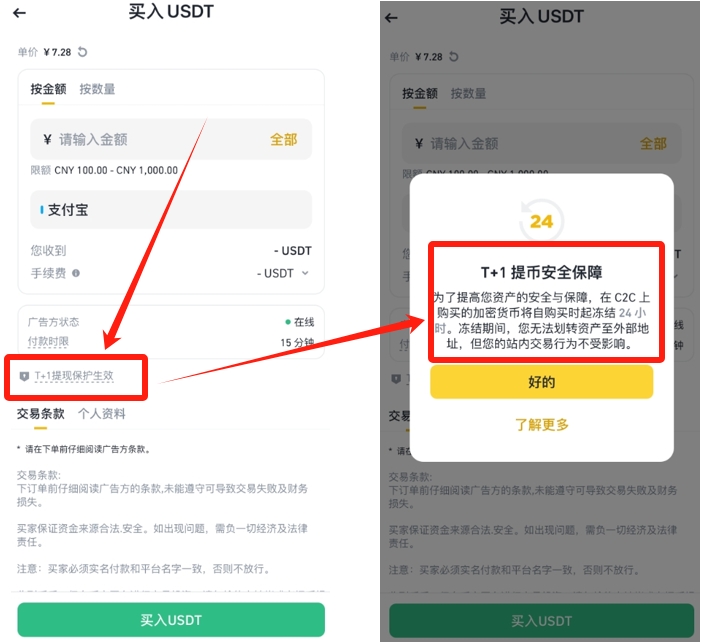Click the 24-hour clock icon in popup
Viewport: 701px width, 642px height.
tap(541, 221)
